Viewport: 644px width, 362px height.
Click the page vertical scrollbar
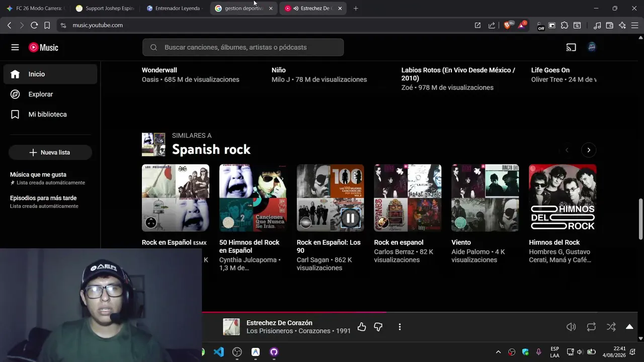coord(640,219)
